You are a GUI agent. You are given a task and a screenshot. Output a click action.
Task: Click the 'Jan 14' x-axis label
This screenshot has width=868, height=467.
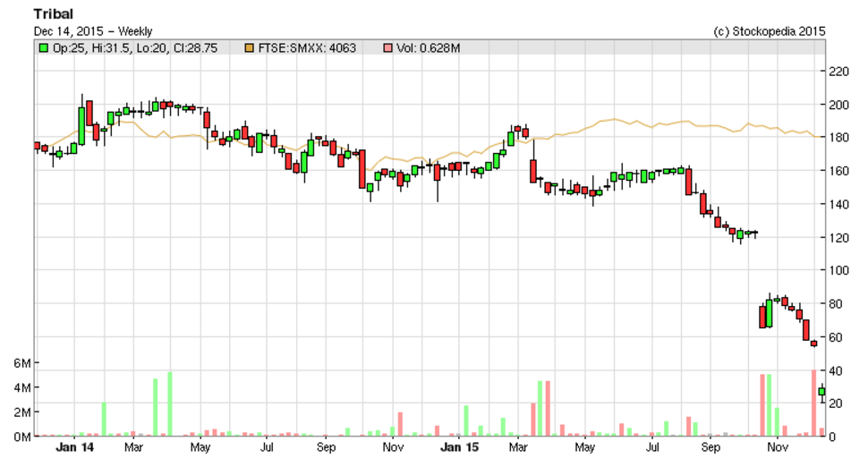click(75, 447)
